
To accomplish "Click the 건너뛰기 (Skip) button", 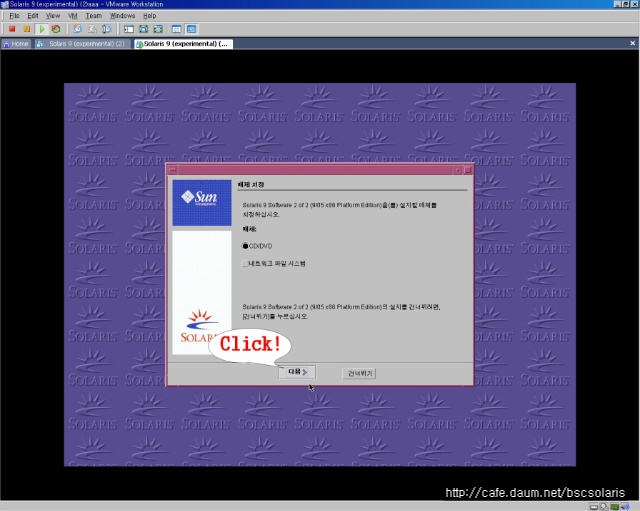I will click(359, 373).
